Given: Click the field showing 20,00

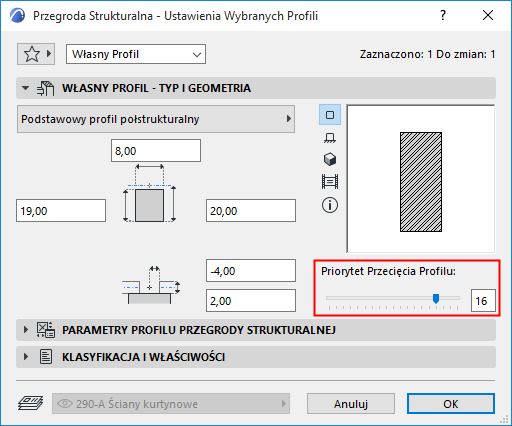Looking at the screenshot, I should [251, 211].
